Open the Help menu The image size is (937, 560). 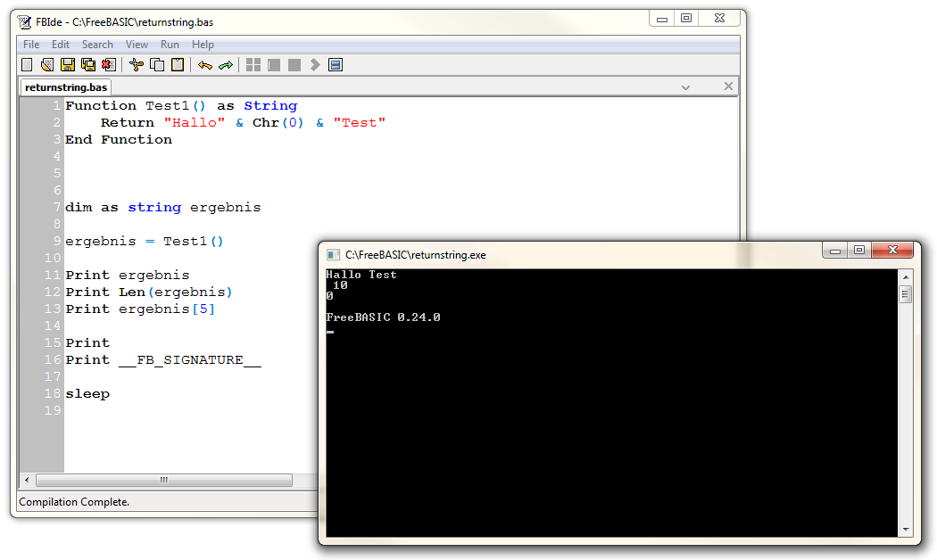click(x=203, y=45)
